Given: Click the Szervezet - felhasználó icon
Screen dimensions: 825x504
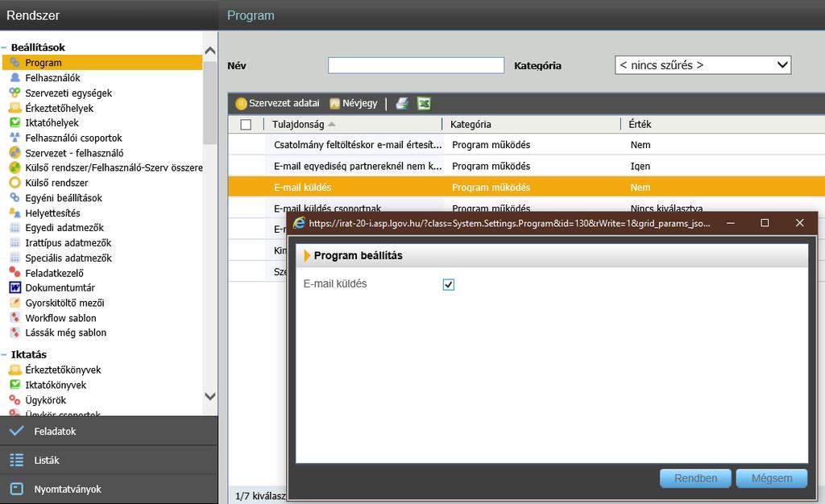Looking at the screenshot, I should (x=15, y=153).
